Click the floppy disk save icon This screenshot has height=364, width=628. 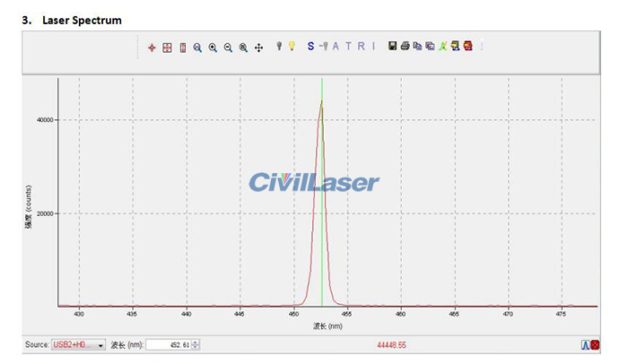393,46
